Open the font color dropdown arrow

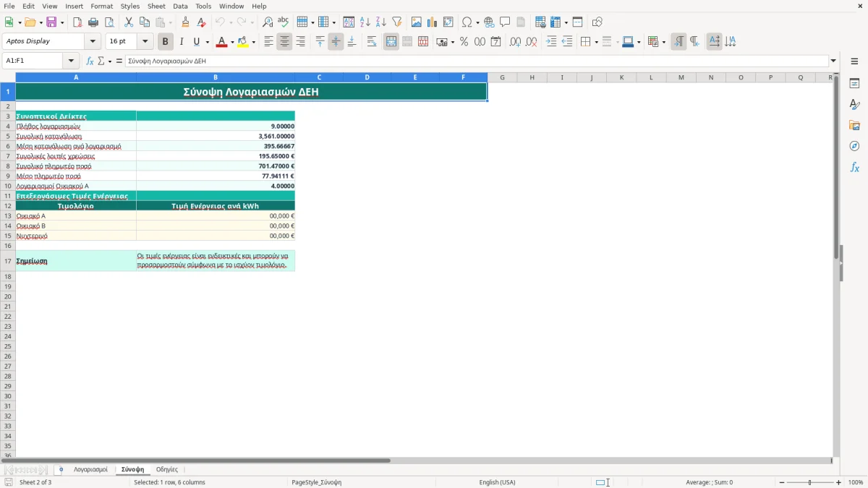(x=232, y=42)
